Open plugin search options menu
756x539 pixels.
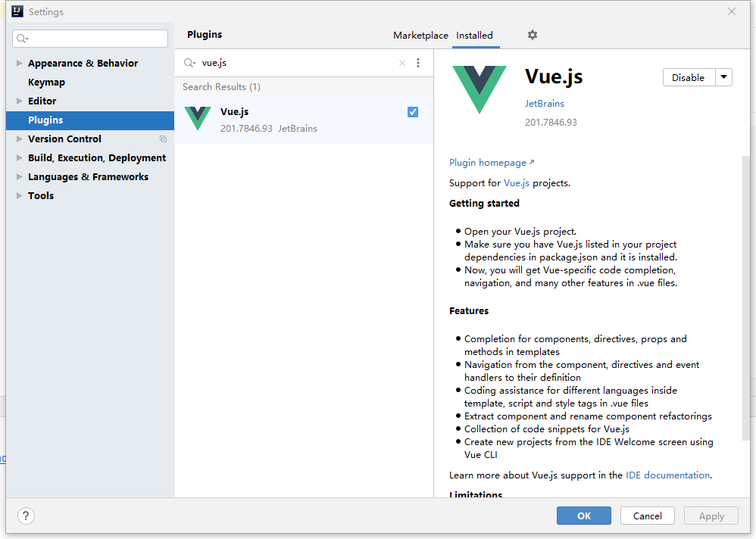[418, 63]
